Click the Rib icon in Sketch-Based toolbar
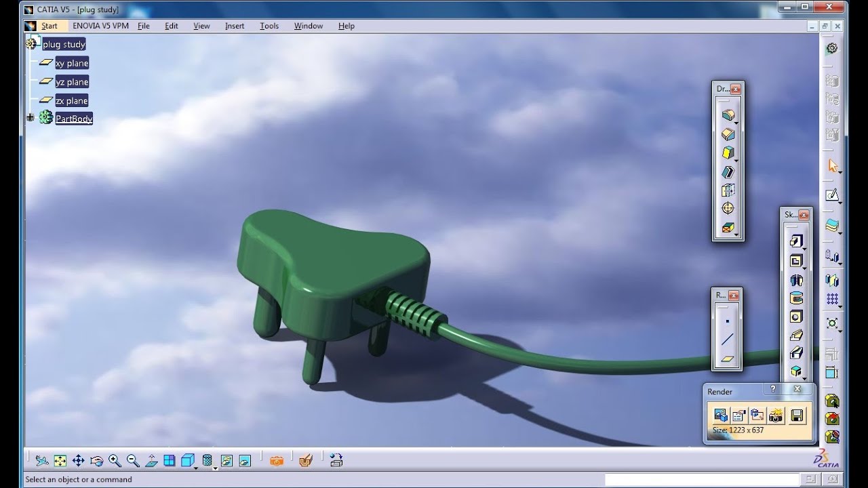The image size is (868, 488). point(796,334)
